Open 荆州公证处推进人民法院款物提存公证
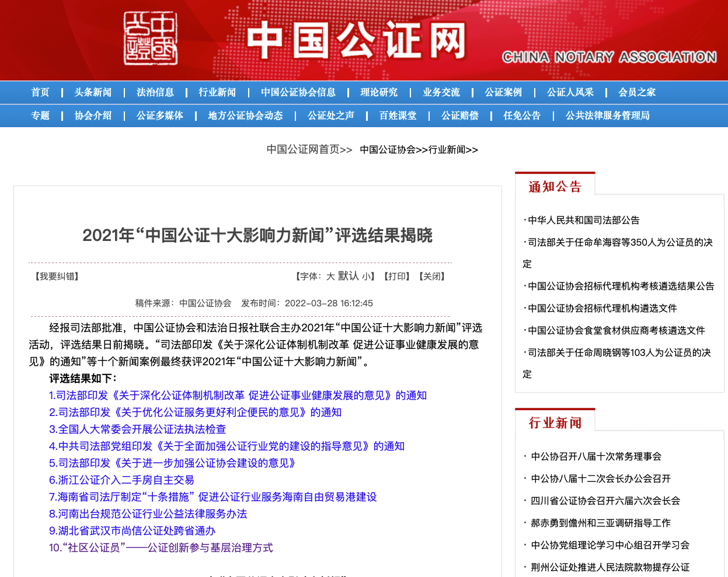This screenshot has width=728, height=577. [610, 567]
